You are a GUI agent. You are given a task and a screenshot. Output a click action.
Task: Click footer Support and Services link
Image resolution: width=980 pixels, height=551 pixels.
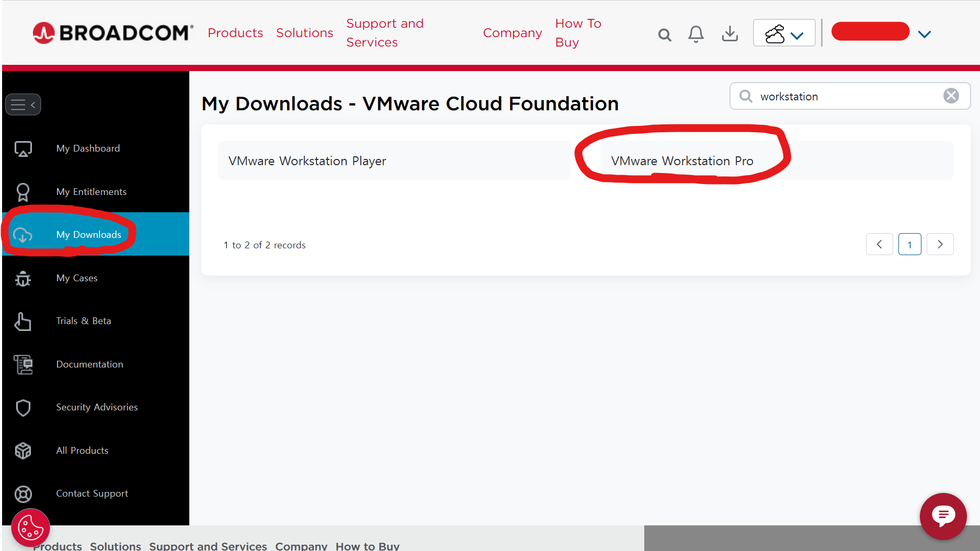(x=208, y=546)
